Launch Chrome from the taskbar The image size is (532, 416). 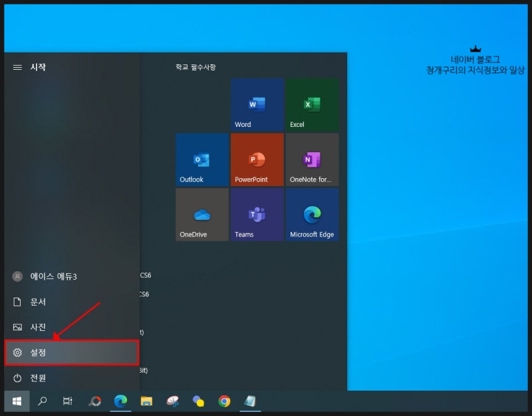coord(224,401)
